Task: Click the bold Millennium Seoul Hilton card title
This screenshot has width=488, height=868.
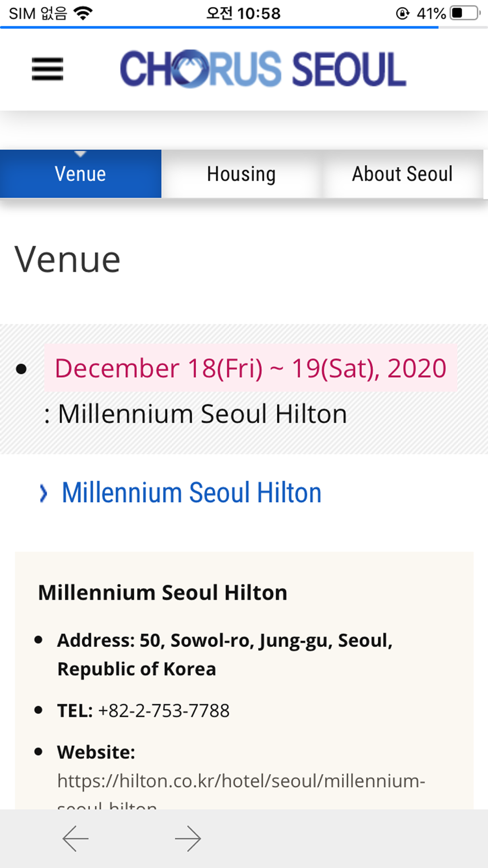Action: pos(163,592)
